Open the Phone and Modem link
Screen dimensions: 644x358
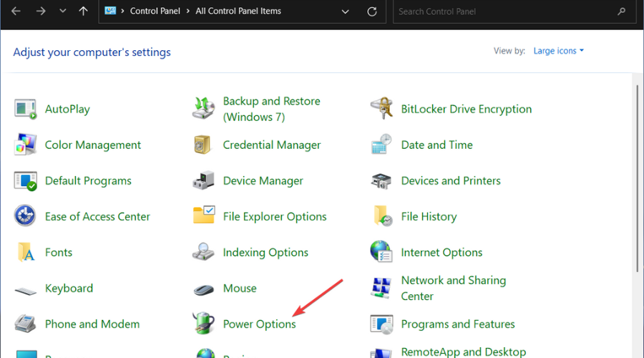pos(92,324)
